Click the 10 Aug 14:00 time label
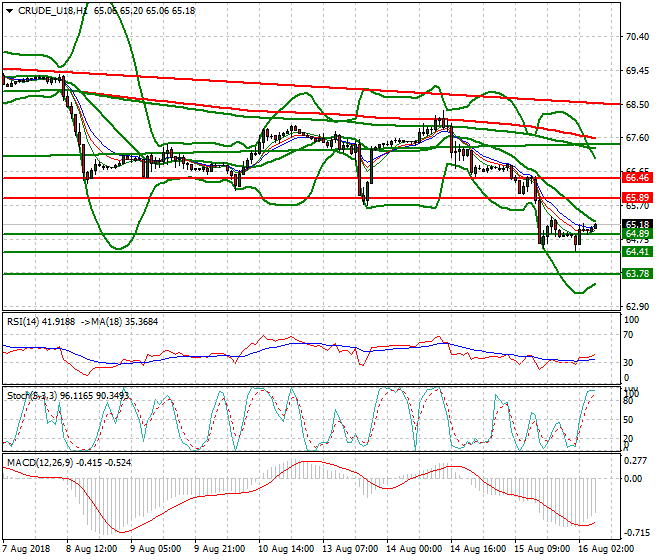This screenshot has width=660, height=560. pos(285,549)
